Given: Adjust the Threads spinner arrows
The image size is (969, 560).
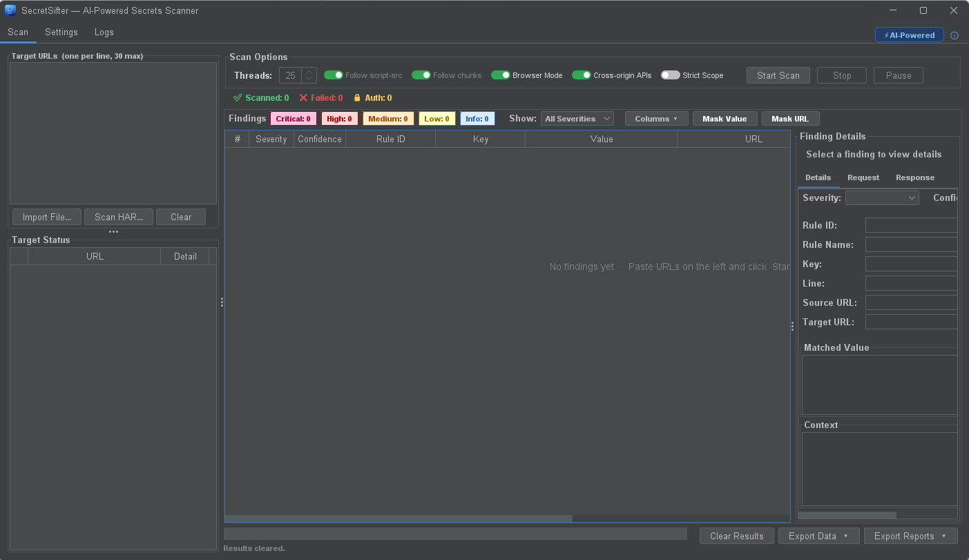Looking at the screenshot, I should click(309, 75).
